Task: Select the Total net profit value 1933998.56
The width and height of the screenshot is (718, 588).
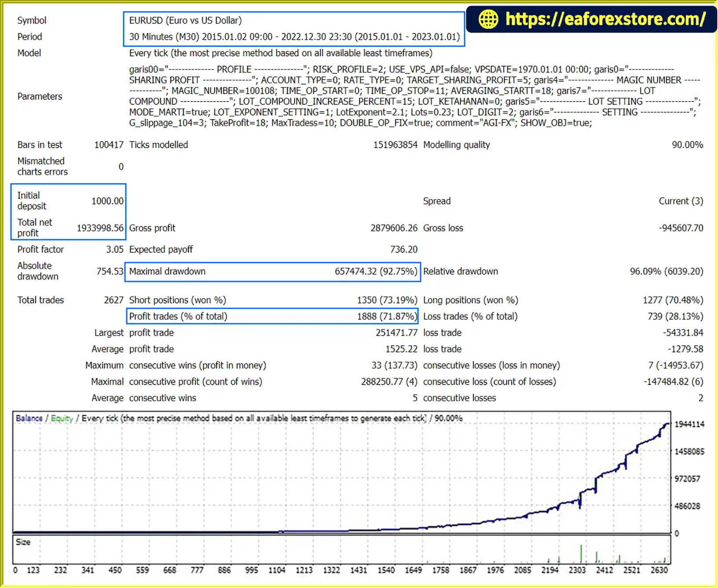Action: tap(100, 228)
